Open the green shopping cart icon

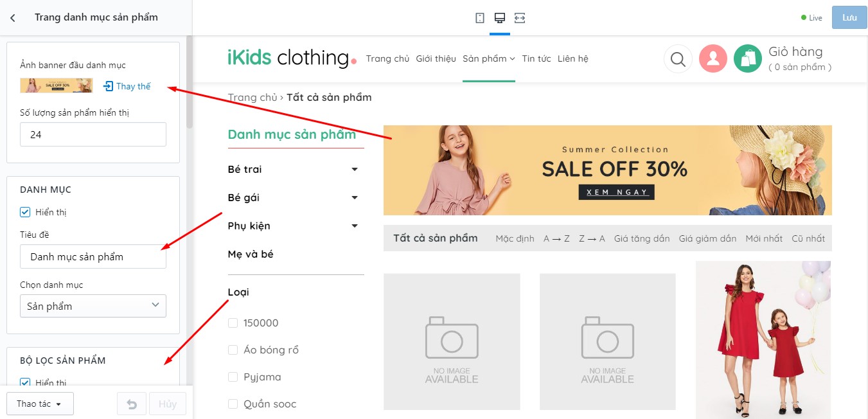tap(748, 59)
